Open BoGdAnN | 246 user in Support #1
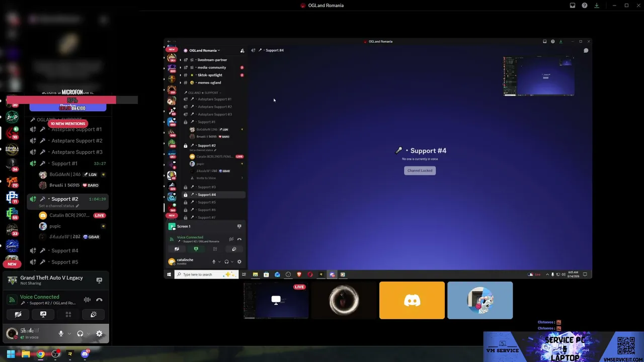Viewport: 644px width, 362px height. [x=73, y=174]
